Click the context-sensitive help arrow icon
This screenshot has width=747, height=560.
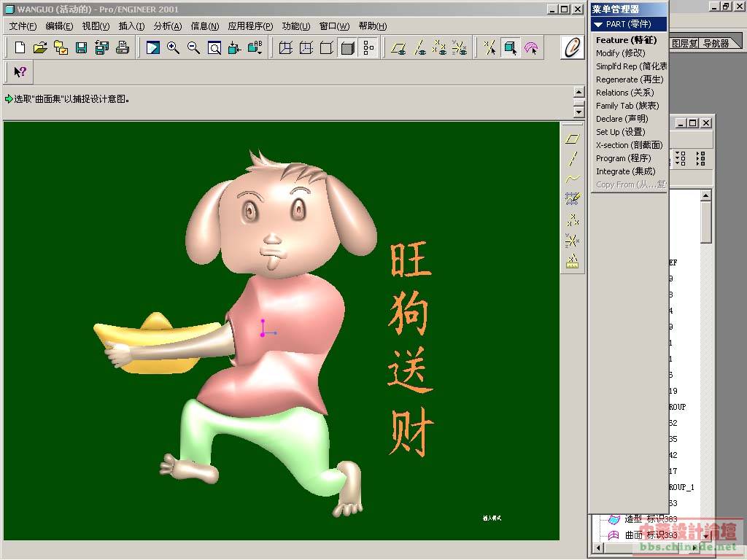(x=20, y=72)
